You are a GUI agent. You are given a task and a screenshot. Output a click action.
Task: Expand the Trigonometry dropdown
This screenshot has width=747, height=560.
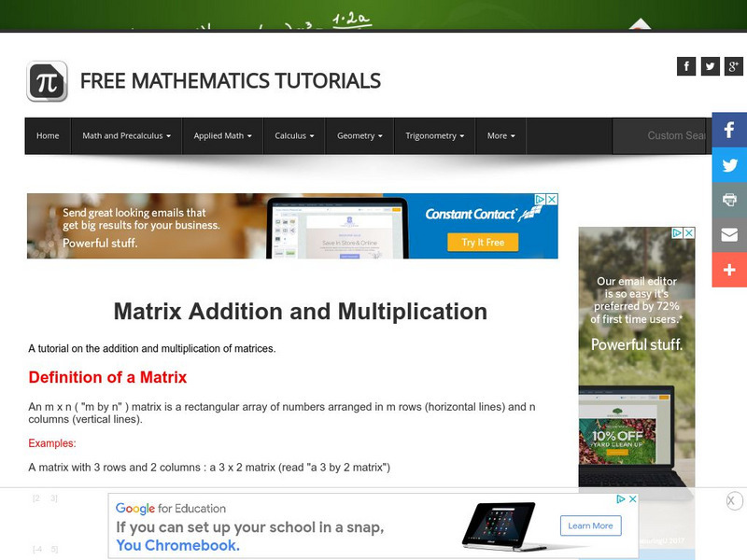click(434, 135)
